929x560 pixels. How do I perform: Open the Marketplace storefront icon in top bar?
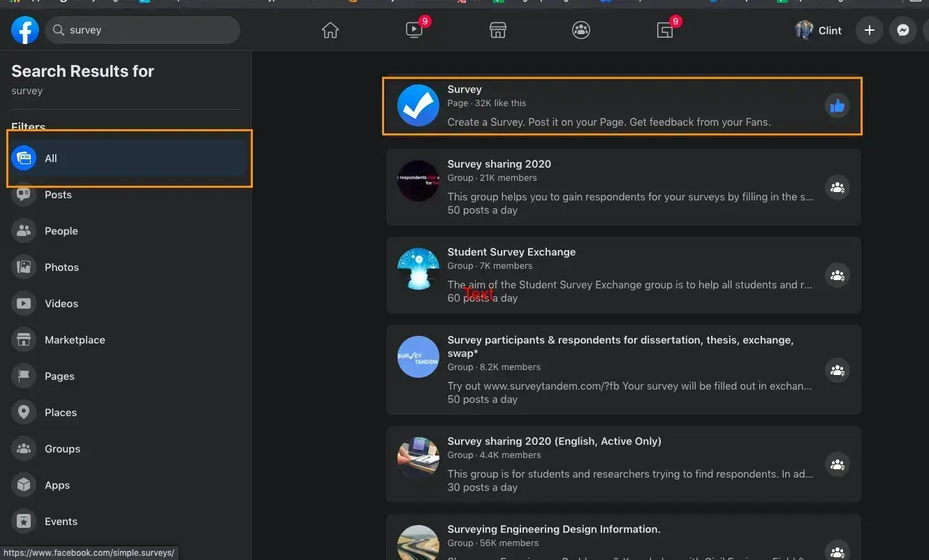point(497,31)
